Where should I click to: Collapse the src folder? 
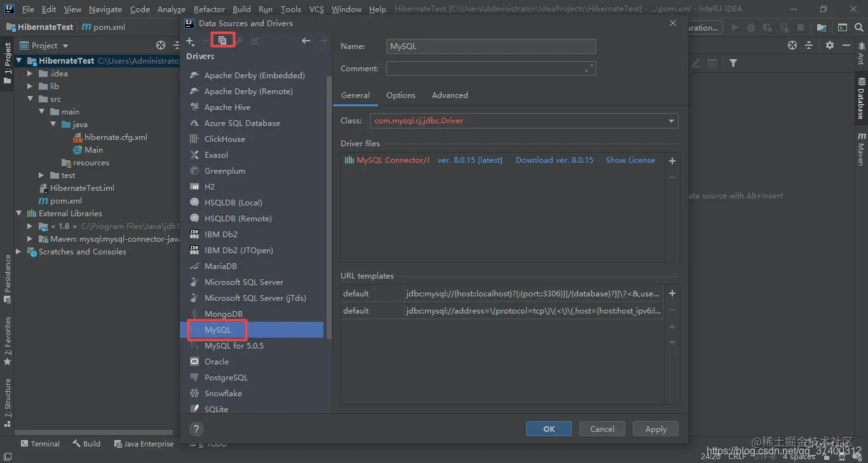(x=30, y=99)
